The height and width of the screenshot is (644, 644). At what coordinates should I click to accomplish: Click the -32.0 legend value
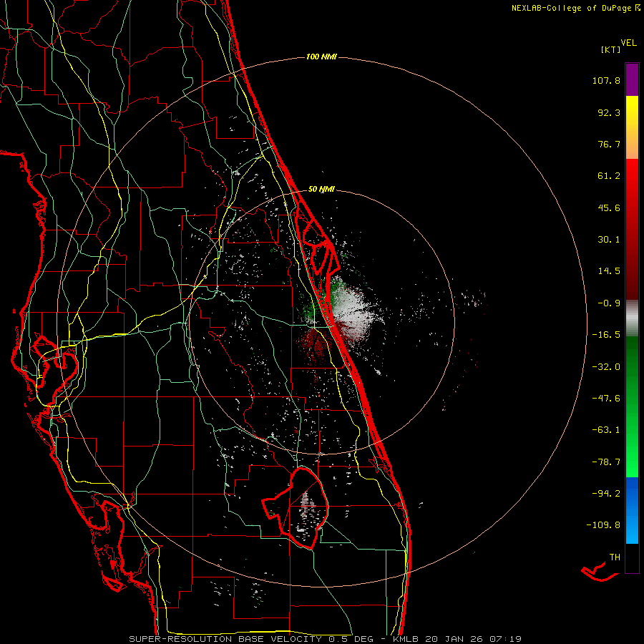coord(606,367)
